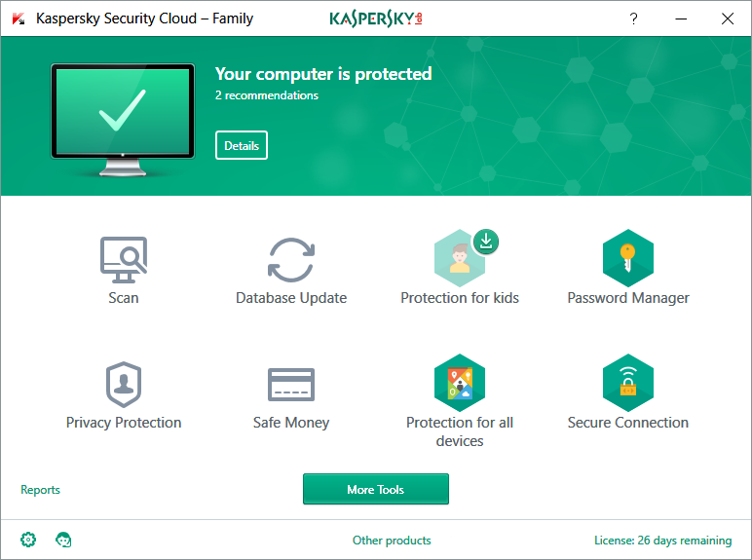Open help question mark in title bar
Image resolution: width=752 pixels, height=560 pixels.
633,19
